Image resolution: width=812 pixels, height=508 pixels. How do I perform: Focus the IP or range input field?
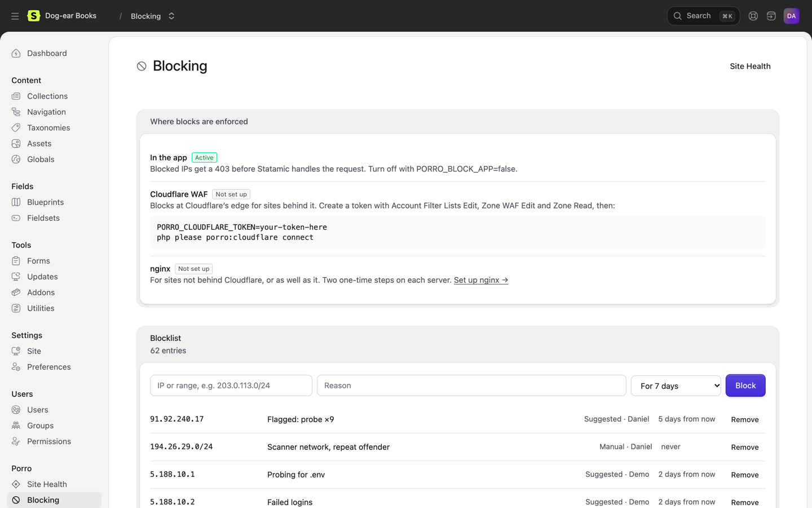click(231, 386)
